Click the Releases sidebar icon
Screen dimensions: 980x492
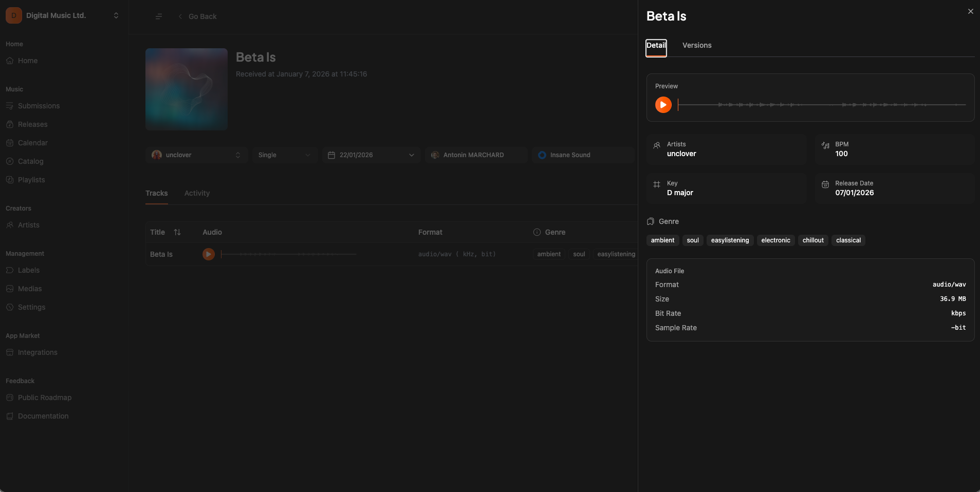point(10,124)
